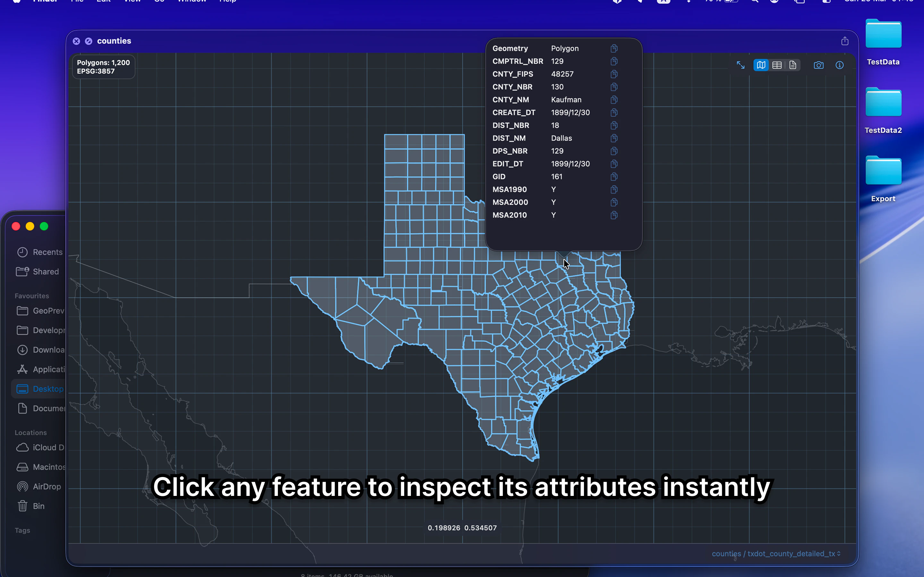Copy the CNTY_FIPS value 48257
The width and height of the screenshot is (924, 577).
click(613, 74)
